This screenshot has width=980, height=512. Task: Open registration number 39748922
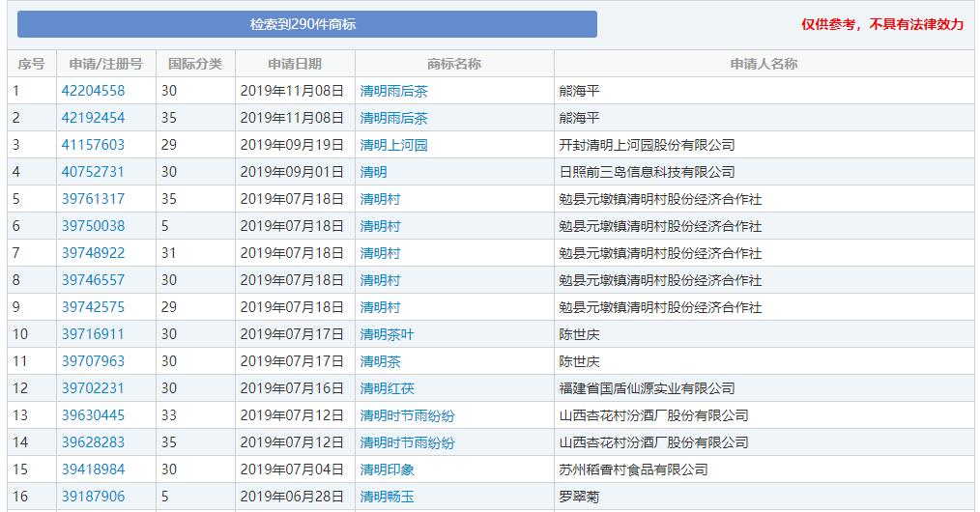click(93, 253)
